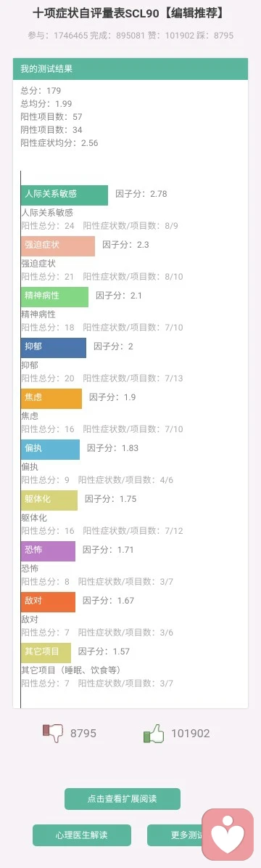
Task: Click the like count 101902
Action: point(190,734)
